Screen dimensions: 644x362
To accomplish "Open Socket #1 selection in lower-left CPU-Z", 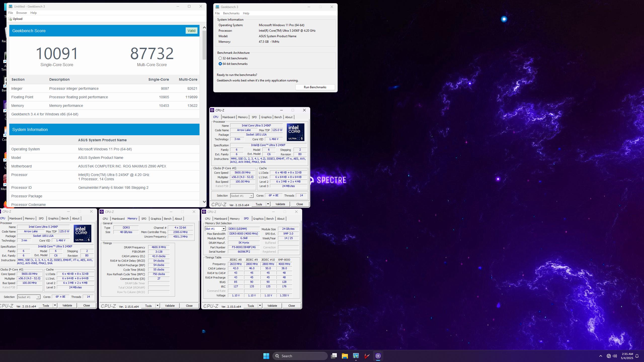I will [29, 297].
